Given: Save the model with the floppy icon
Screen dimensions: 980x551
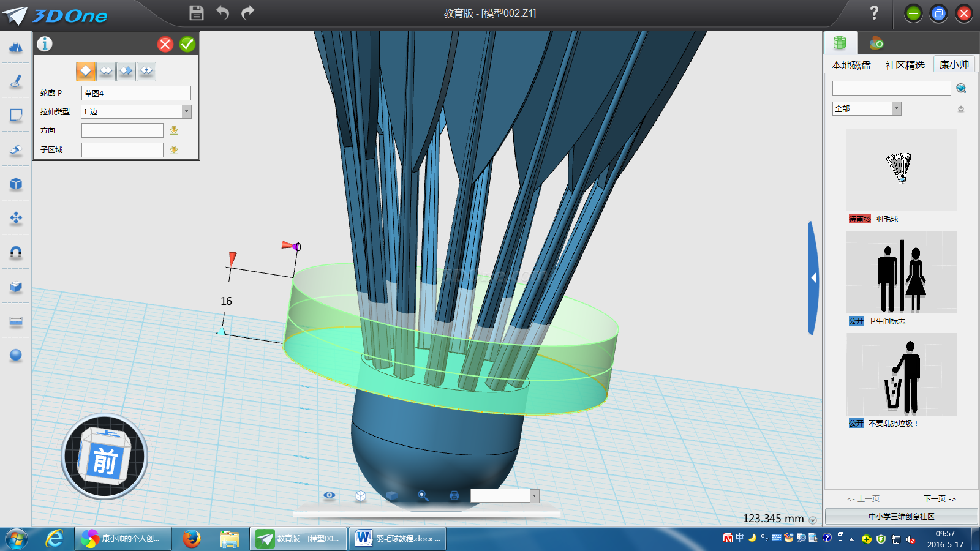Looking at the screenshot, I should point(196,13).
